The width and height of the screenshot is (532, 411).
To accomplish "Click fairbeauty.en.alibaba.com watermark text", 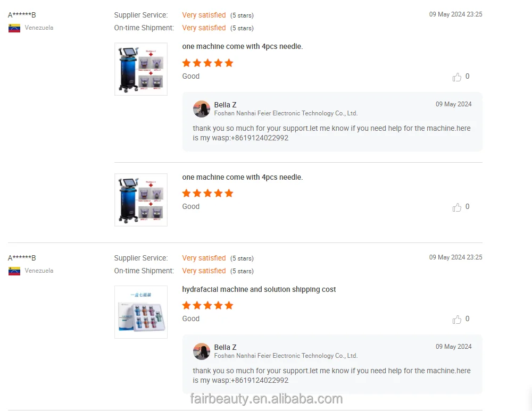I will click(267, 399).
